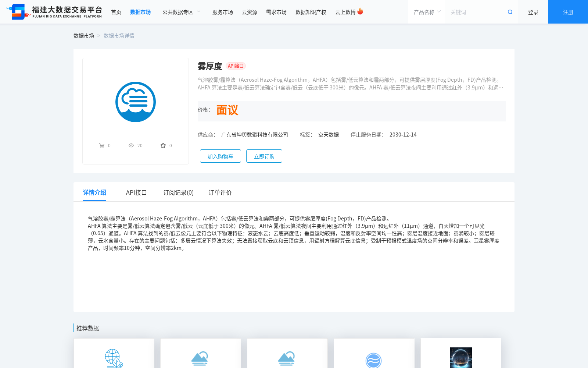Open the 产品名称 search type dropdown
The width and height of the screenshot is (588, 368).
coord(427,12)
